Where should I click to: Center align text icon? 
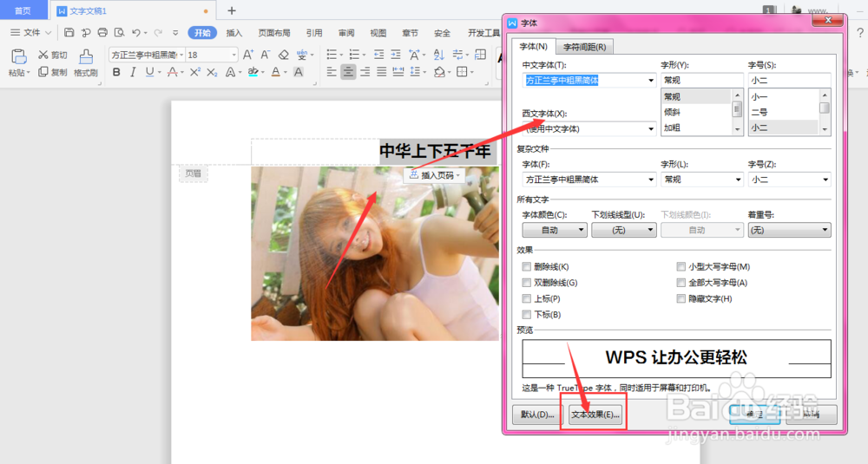348,72
